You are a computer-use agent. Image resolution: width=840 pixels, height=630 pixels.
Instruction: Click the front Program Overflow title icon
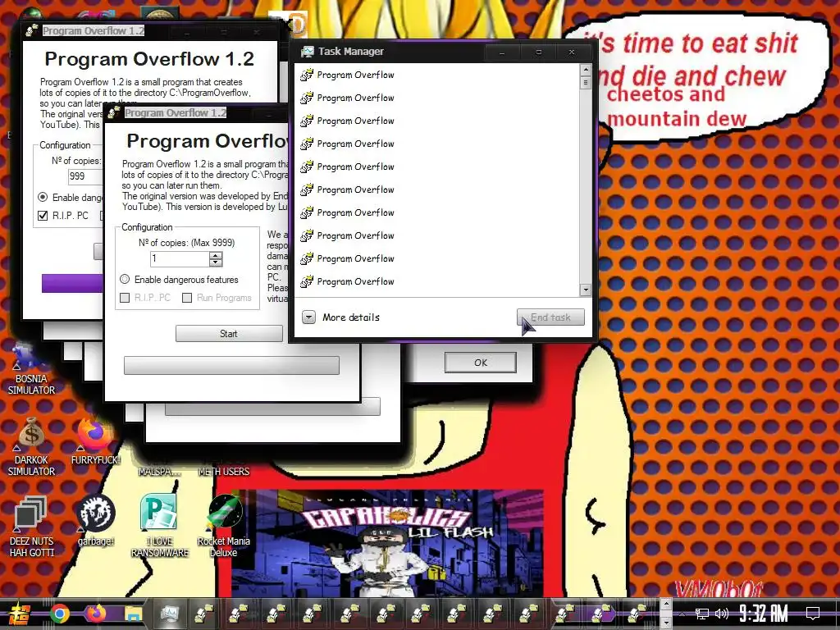coord(113,113)
